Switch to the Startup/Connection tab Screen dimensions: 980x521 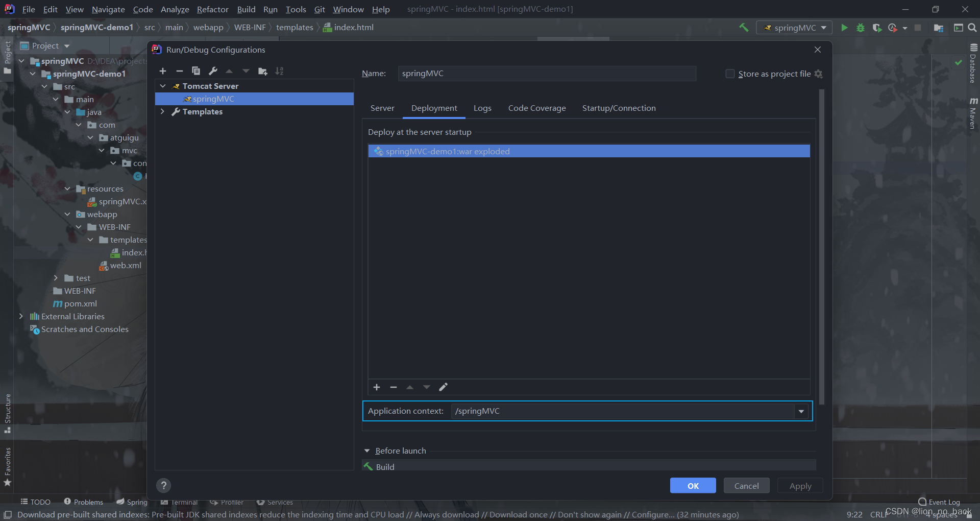[619, 108]
